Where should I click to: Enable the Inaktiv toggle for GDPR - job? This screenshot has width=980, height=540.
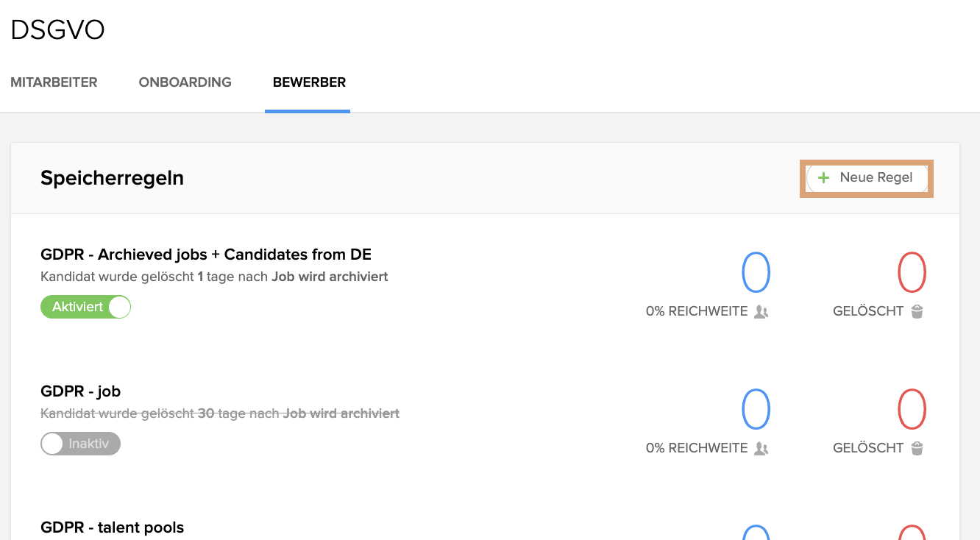[80, 444]
